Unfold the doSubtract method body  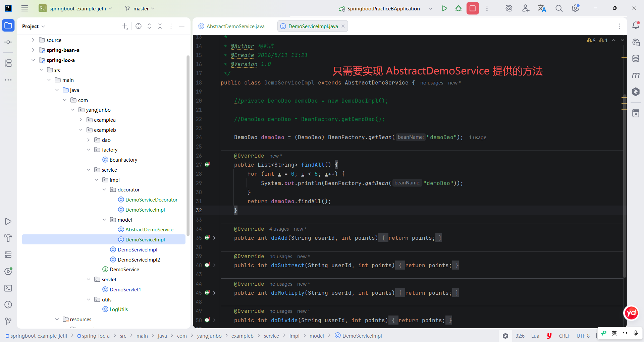[x=214, y=265]
